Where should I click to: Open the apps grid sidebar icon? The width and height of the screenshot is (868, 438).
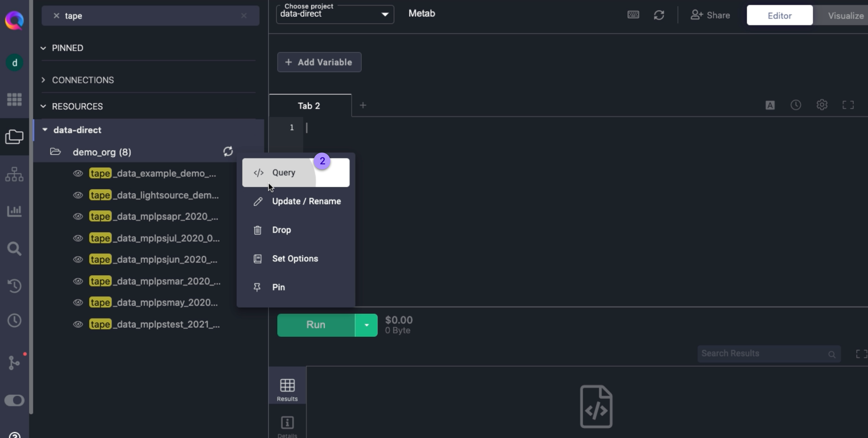point(14,99)
